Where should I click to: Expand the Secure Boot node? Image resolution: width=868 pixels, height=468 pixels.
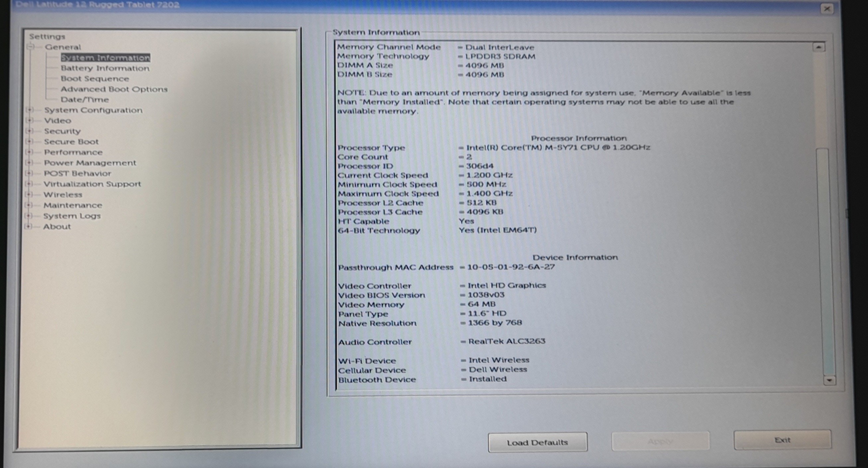click(x=30, y=141)
